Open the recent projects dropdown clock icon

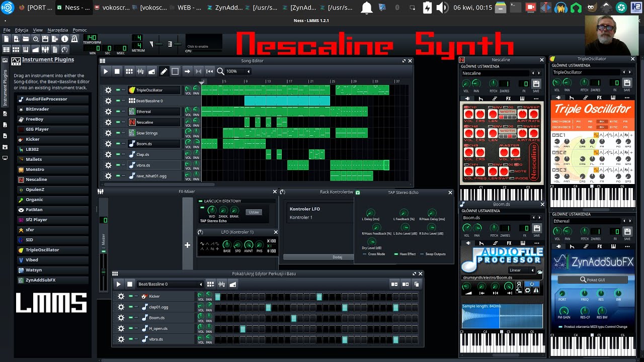point(36,39)
